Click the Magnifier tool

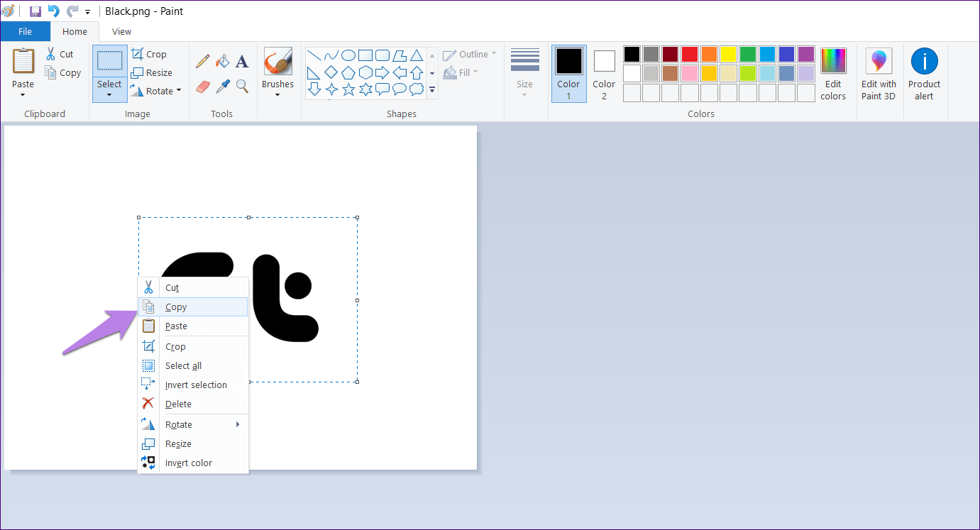point(242,87)
